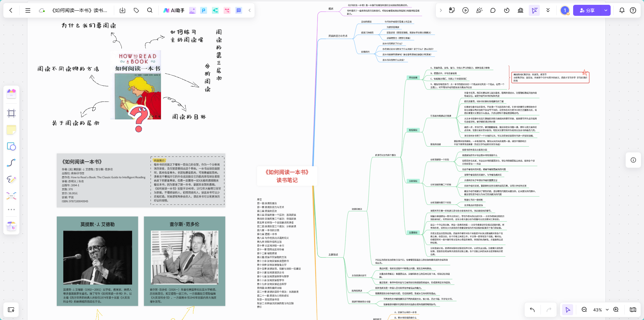Image resolution: width=644 pixels, height=320 pixels.
Task: Open the lock notes icon in toolbar
Action: point(452,10)
